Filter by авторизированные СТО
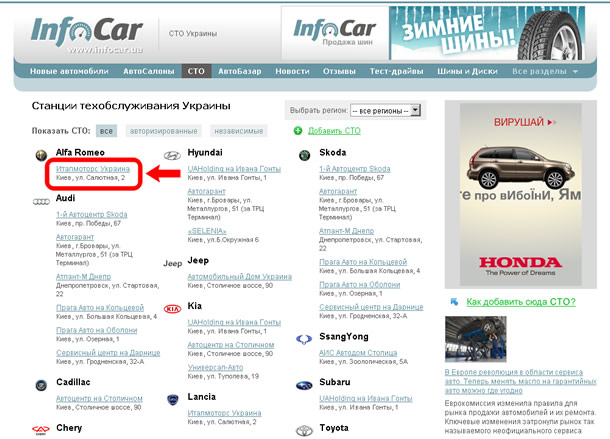Viewport: 610px width, 439px height. pos(163,131)
